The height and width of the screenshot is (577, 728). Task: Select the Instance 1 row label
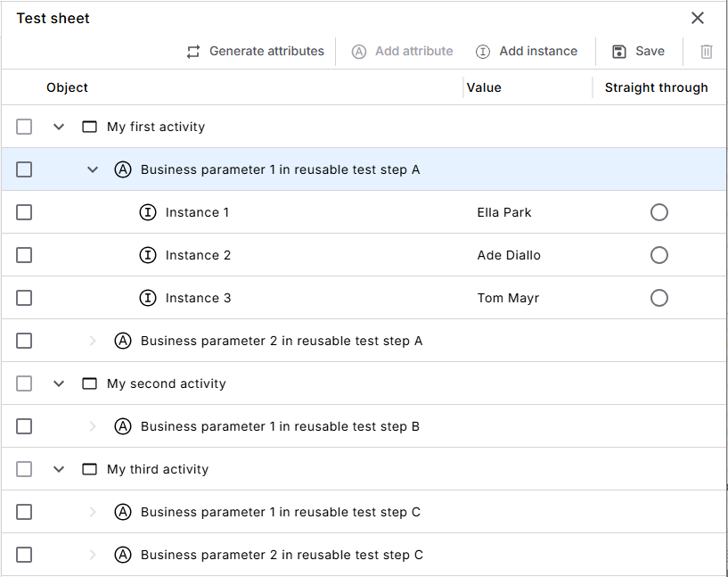[197, 212]
